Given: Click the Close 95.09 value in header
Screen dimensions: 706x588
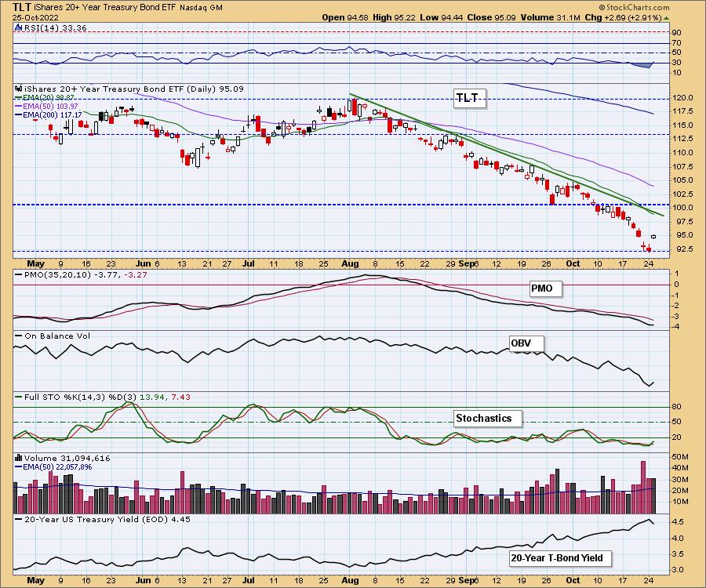Looking at the screenshot, I should [x=492, y=17].
